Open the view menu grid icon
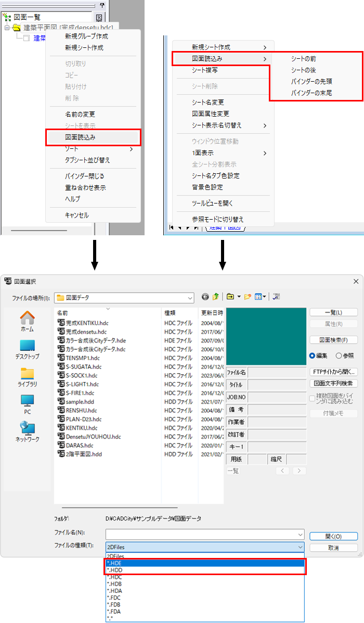This screenshot has height=623, width=364. tap(258, 297)
